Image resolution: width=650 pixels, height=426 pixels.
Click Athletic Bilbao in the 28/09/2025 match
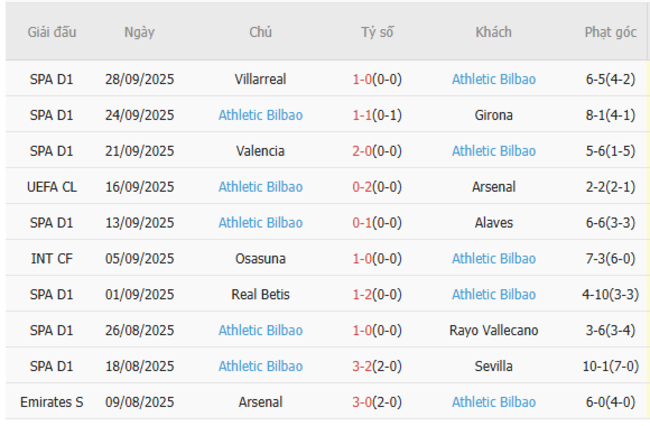pyautogui.click(x=493, y=79)
